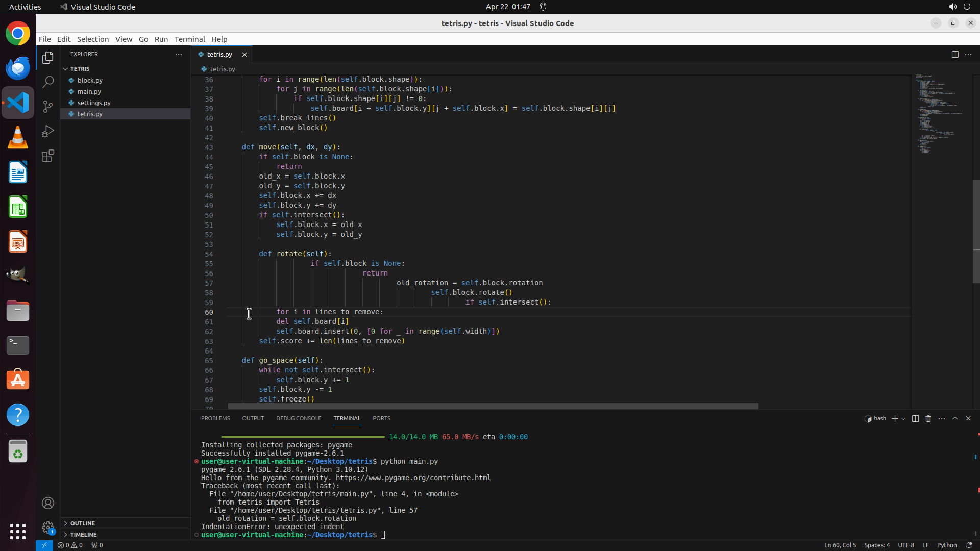This screenshot has height=551, width=980.
Task: Open the Terminal menu
Action: [x=189, y=39]
